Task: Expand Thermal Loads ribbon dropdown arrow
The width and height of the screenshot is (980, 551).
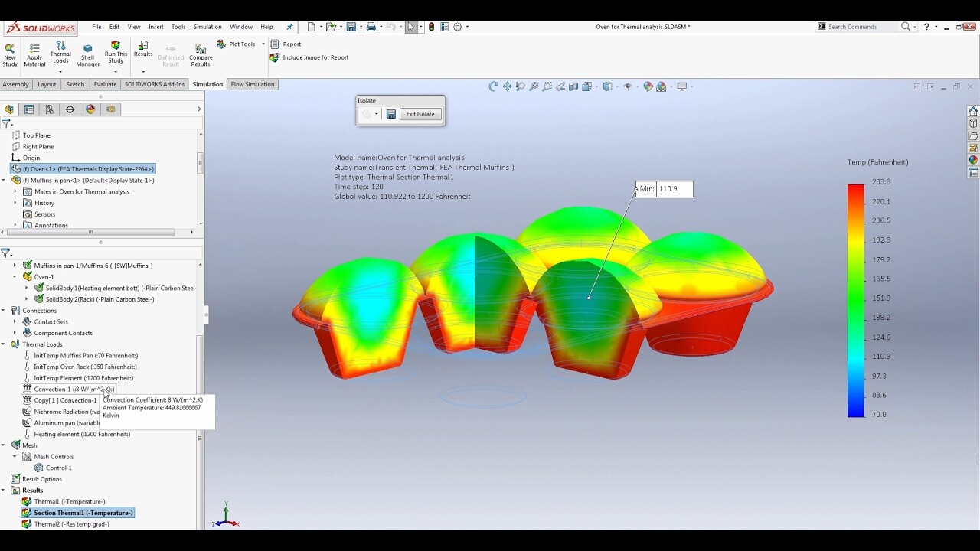Action: coord(60,73)
